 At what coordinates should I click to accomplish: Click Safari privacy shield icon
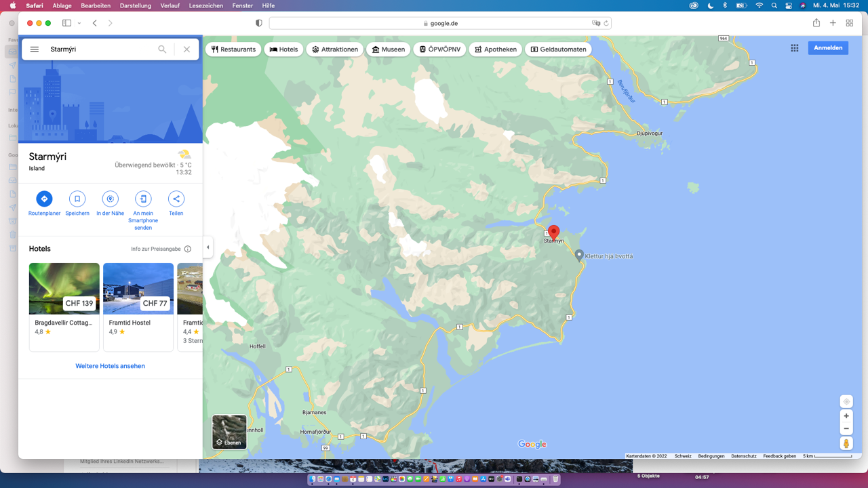pos(258,23)
